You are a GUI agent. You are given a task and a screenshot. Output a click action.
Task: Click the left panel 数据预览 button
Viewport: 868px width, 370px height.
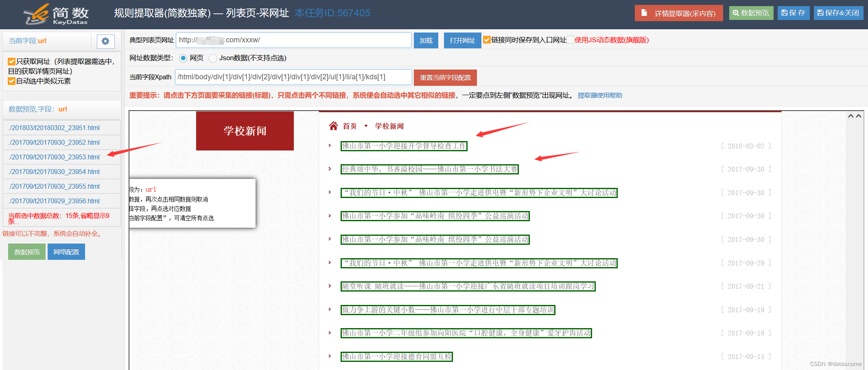tap(27, 252)
